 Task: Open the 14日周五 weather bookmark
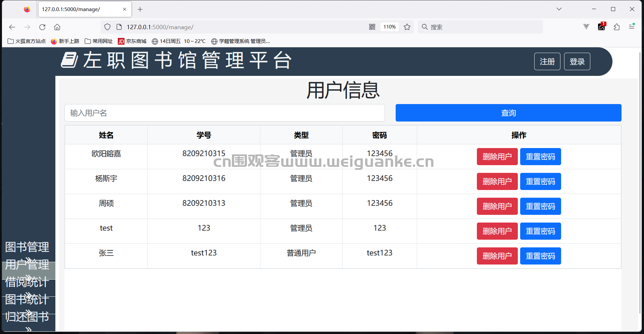click(x=179, y=41)
